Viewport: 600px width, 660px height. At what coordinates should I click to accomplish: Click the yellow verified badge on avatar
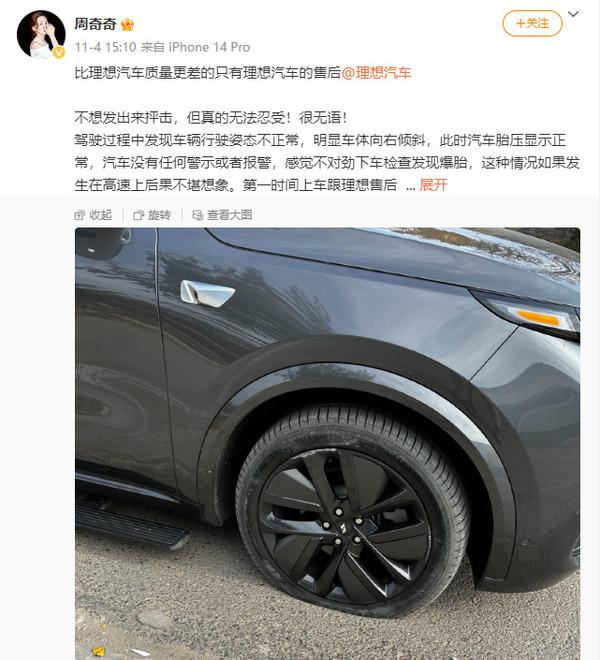point(59,52)
